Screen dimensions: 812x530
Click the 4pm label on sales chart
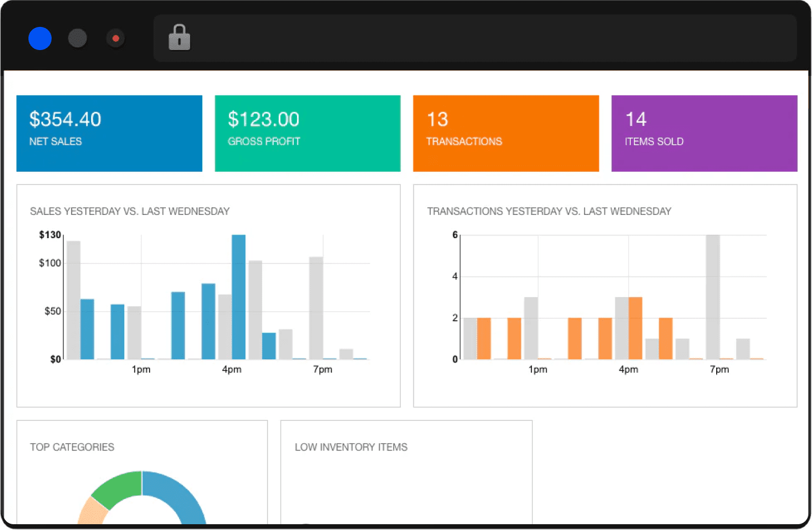[x=232, y=369]
